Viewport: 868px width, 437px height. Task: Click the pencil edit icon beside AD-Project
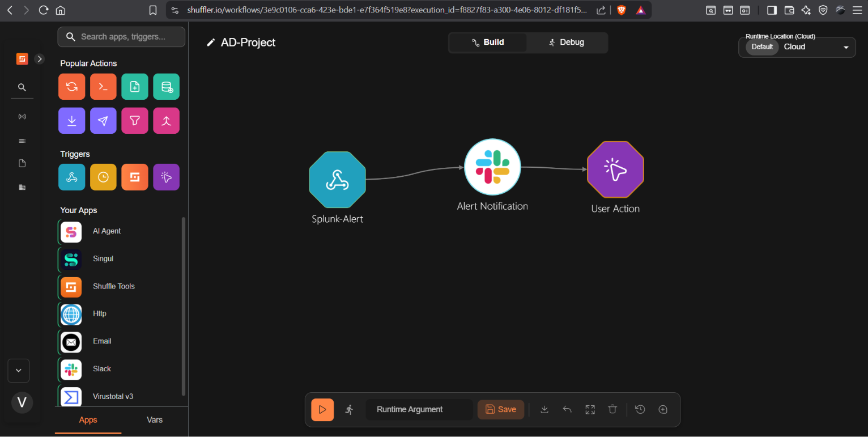coord(211,43)
